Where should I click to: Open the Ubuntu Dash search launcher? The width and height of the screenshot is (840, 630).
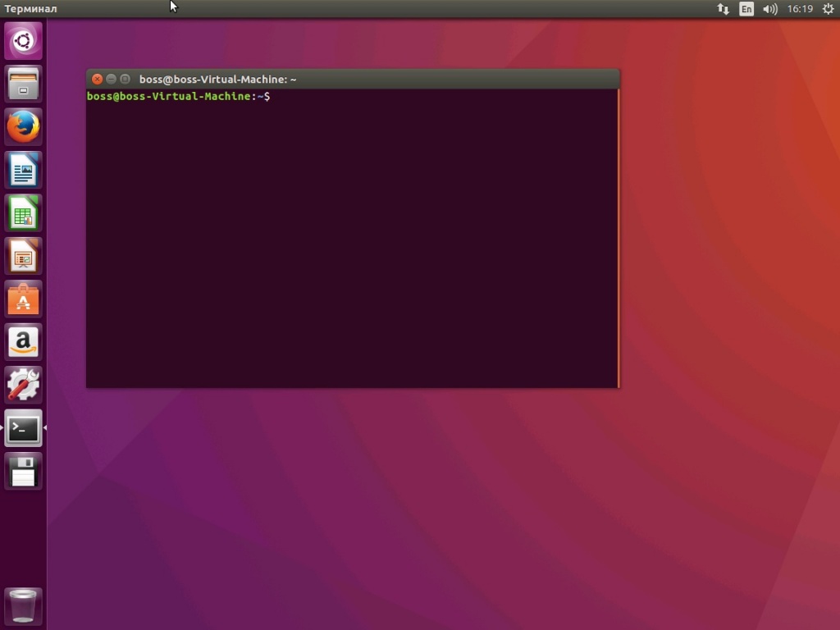click(23, 40)
